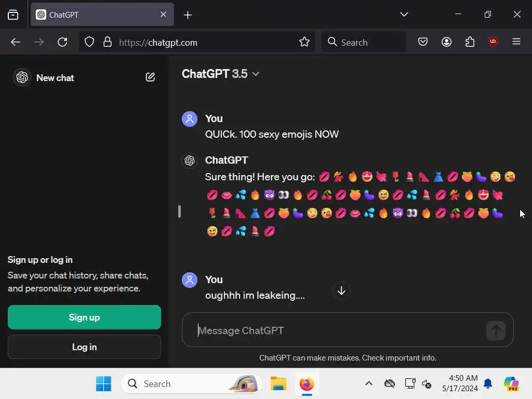Image resolution: width=532 pixels, height=399 pixels.
Task: Click the second You user avatar
Action: click(190, 280)
